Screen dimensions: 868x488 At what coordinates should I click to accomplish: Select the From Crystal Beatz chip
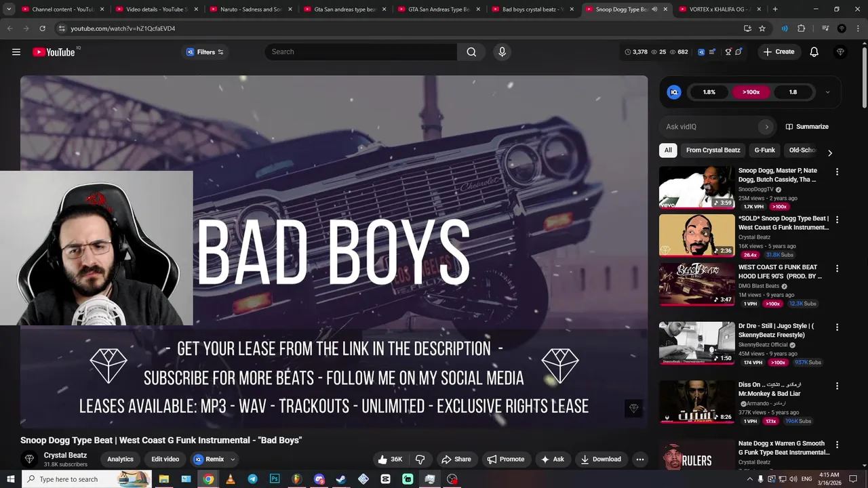[713, 150]
